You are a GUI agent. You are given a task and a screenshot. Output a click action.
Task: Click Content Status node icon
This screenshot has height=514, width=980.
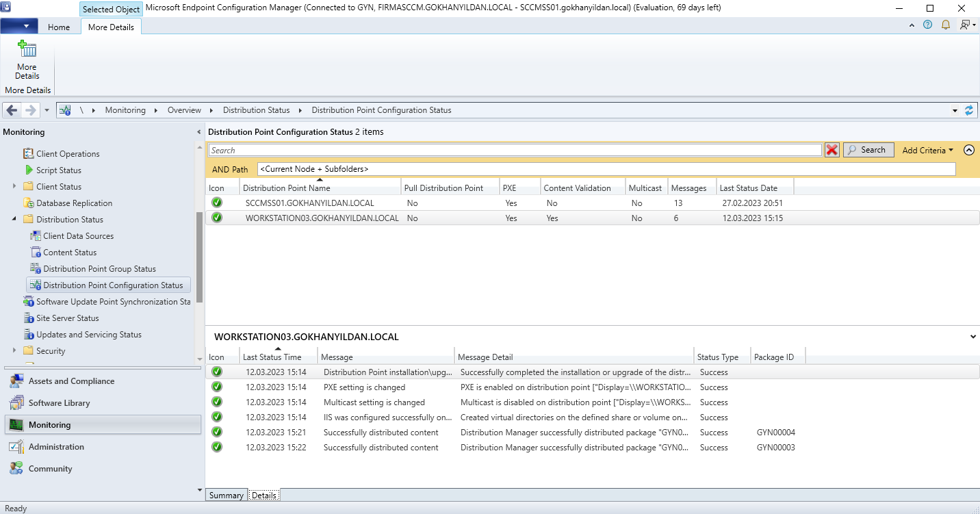(36, 252)
